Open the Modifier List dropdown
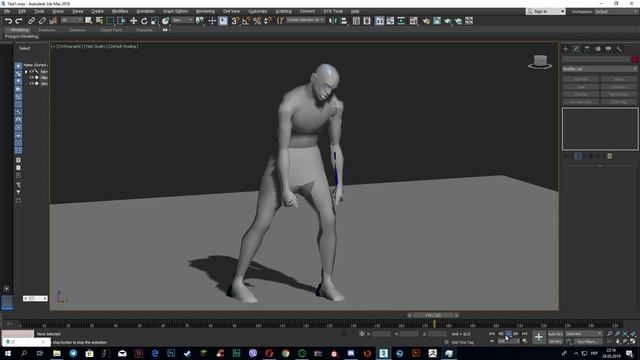Image resolution: width=640 pixels, height=360 pixels. 600,69
